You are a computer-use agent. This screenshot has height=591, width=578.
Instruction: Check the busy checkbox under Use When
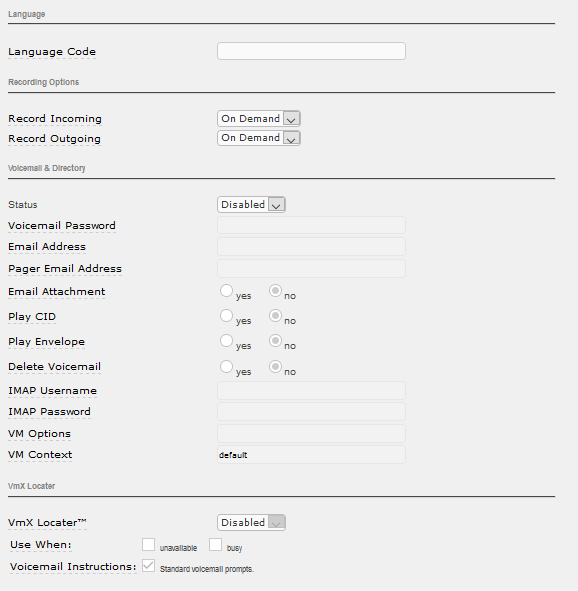pyautogui.click(x=216, y=545)
